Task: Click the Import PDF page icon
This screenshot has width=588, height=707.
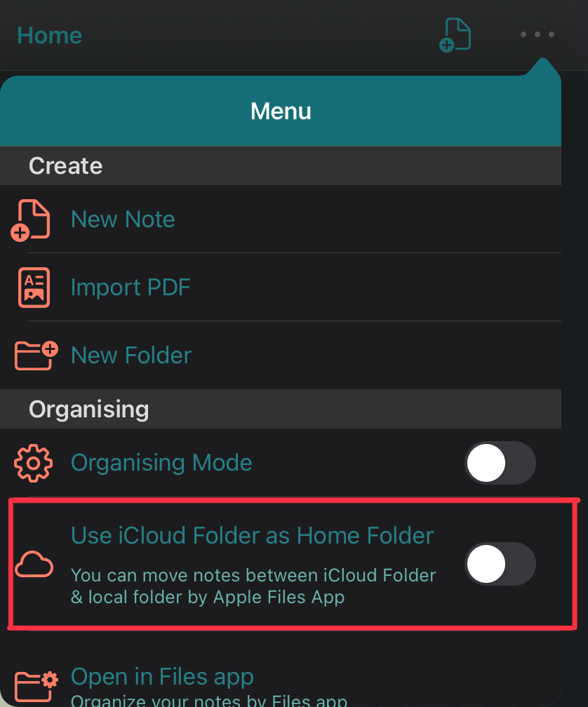Action: [x=34, y=288]
